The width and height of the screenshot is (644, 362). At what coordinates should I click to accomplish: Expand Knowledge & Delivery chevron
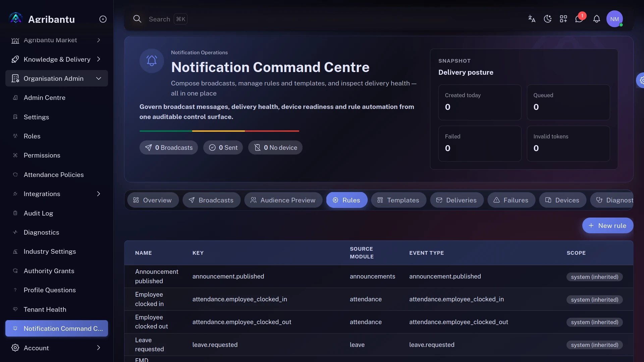[x=99, y=59]
